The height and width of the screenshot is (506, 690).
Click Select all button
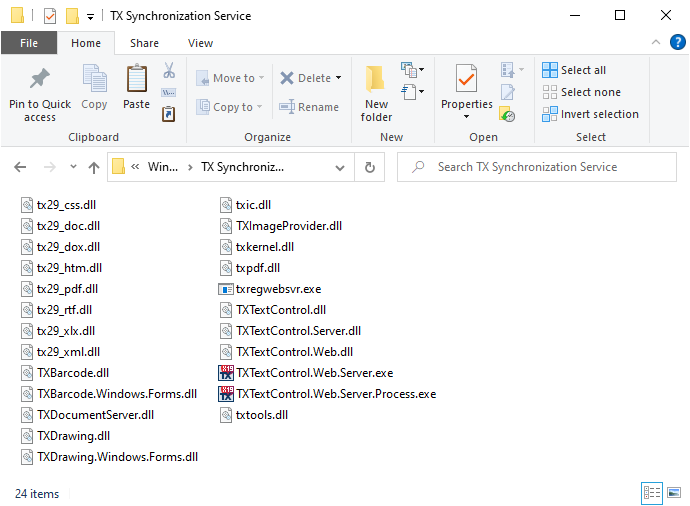tap(574, 70)
